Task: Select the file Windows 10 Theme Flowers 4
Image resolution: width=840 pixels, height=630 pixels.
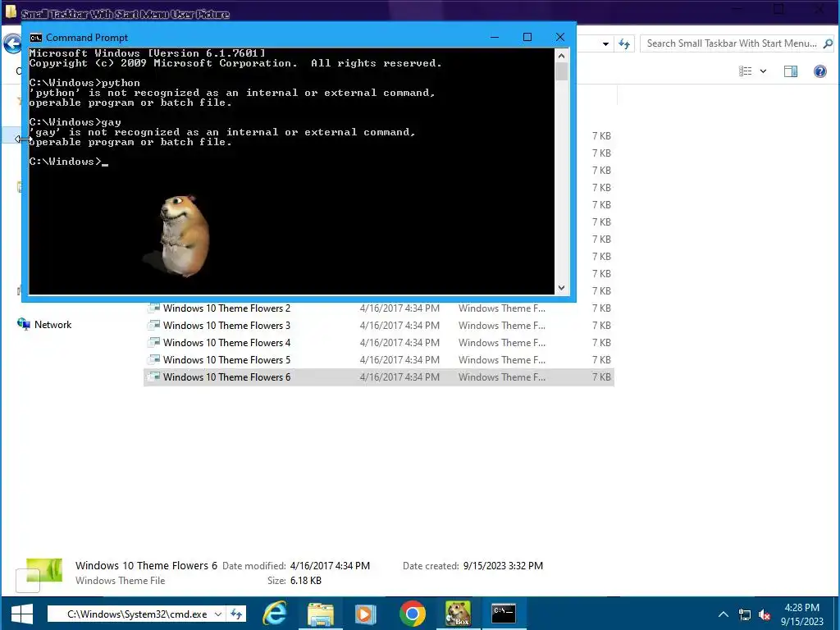Action: [226, 342]
